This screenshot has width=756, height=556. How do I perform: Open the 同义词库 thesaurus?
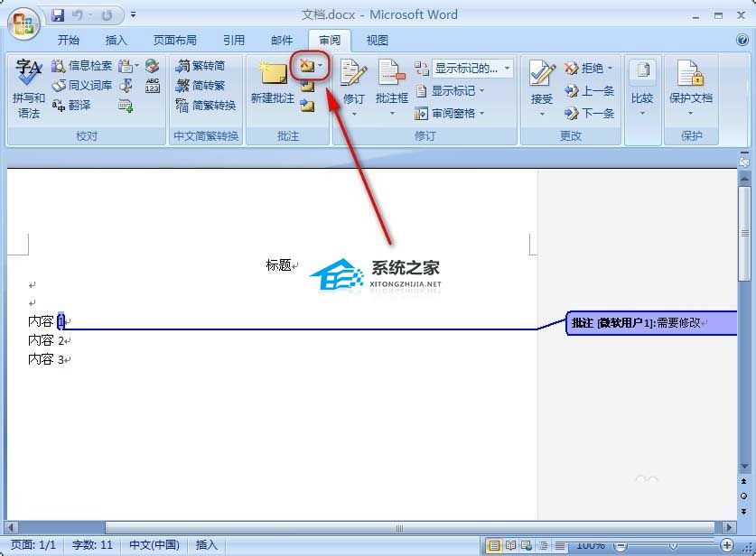tap(82, 86)
